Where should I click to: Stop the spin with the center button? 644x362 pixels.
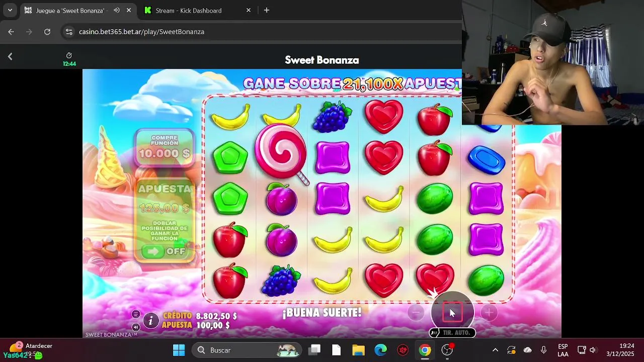452,312
